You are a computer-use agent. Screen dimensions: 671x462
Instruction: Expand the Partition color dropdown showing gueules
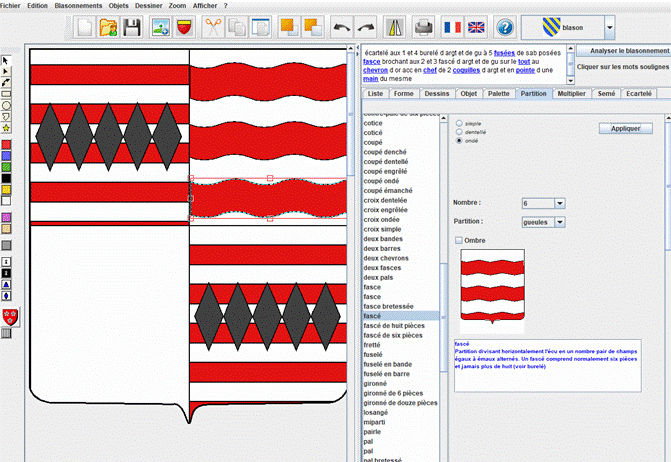click(559, 222)
